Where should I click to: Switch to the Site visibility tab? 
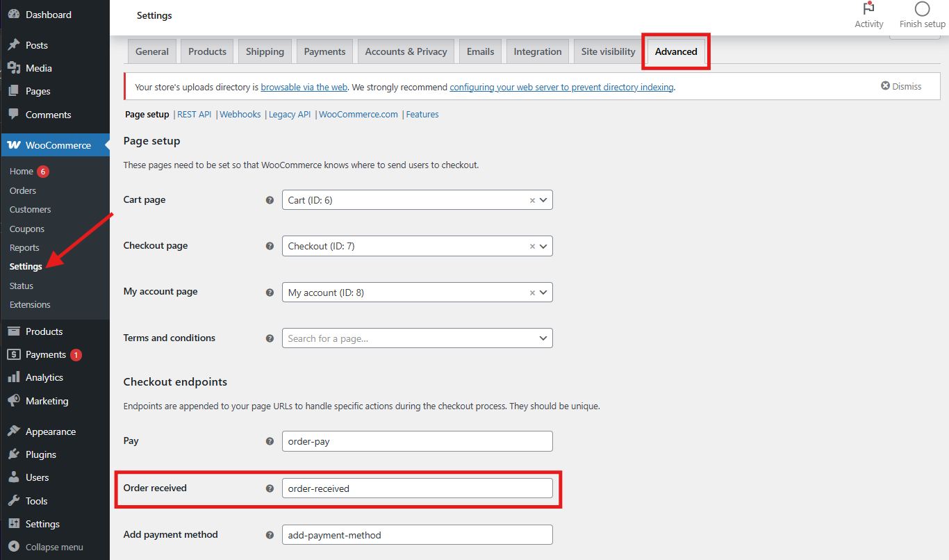point(608,51)
